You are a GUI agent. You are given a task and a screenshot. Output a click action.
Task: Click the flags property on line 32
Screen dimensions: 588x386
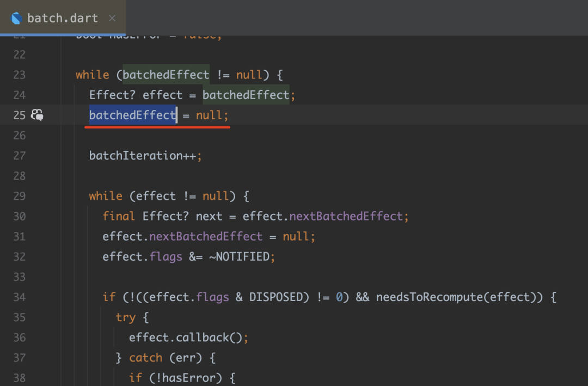(166, 256)
